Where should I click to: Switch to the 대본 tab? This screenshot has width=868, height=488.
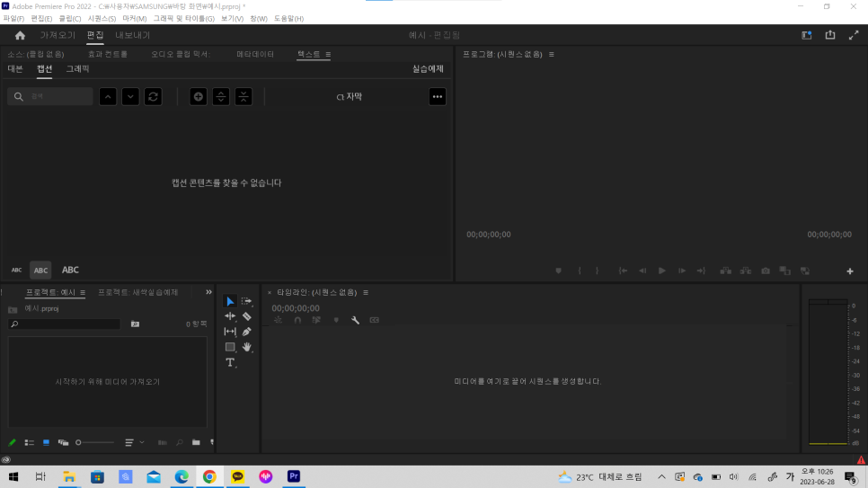[x=15, y=68]
